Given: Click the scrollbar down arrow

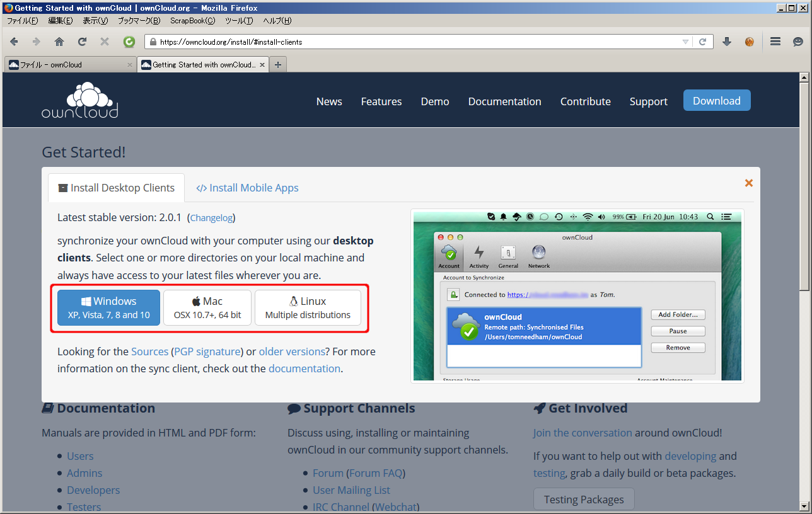Looking at the screenshot, I should tap(804, 506).
